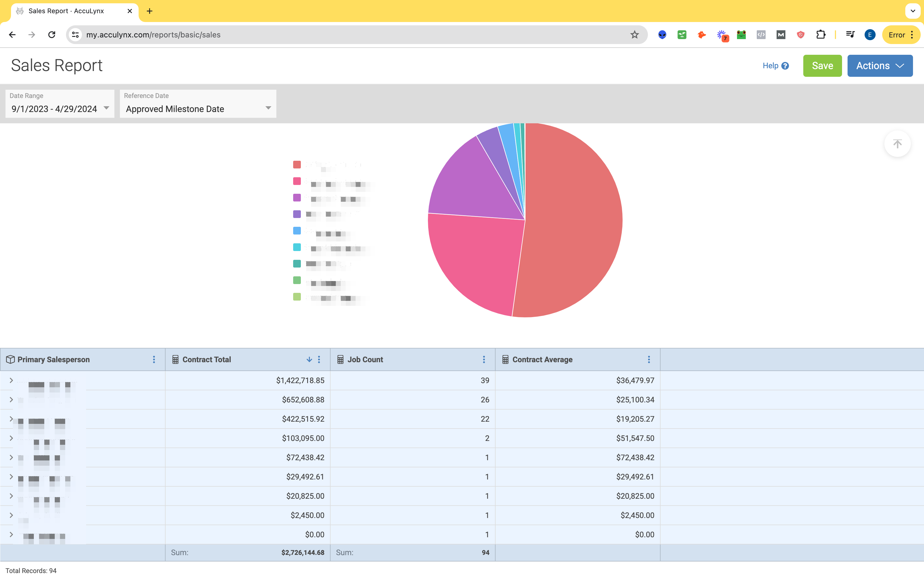This screenshot has height=578, width=924.
Task: Click the Error chip in browser toolbar
Action: click(x=901, y=35)
